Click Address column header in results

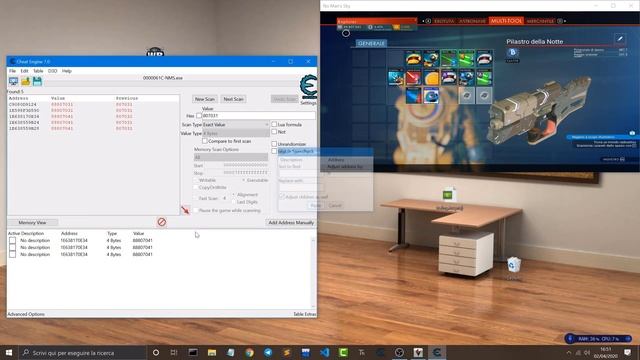point(19,98)
